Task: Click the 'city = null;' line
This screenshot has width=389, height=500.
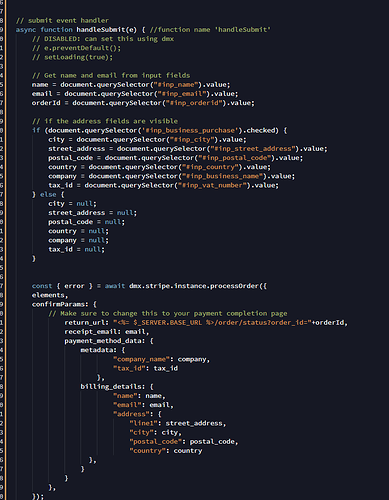Action: [x=72, y=204]
